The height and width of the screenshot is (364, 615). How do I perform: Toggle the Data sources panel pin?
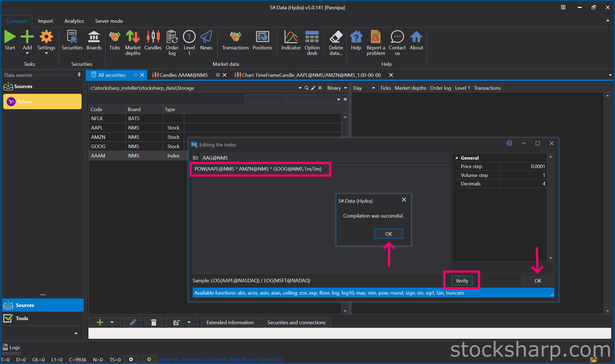pyautogui.click(x=79, y=75)
